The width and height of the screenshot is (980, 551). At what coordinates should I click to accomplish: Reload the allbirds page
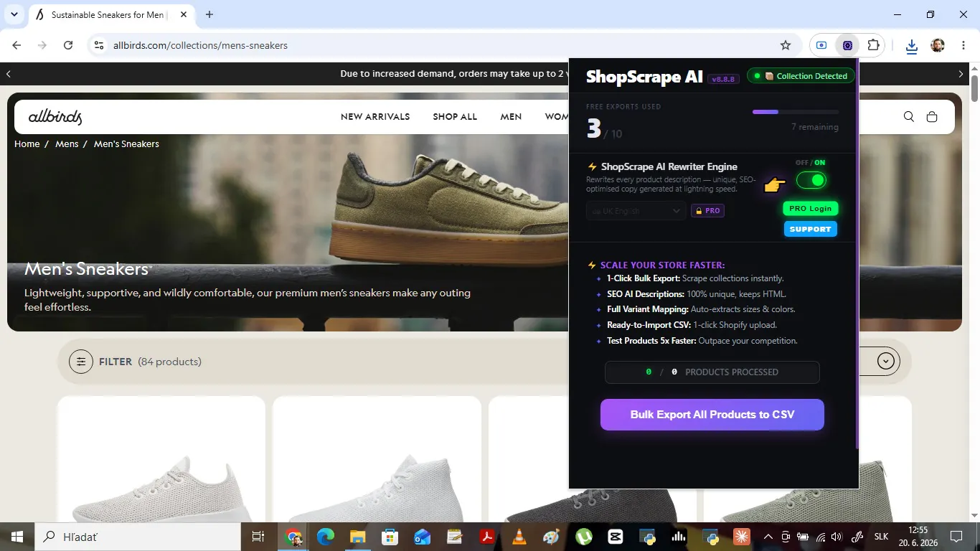68,45
